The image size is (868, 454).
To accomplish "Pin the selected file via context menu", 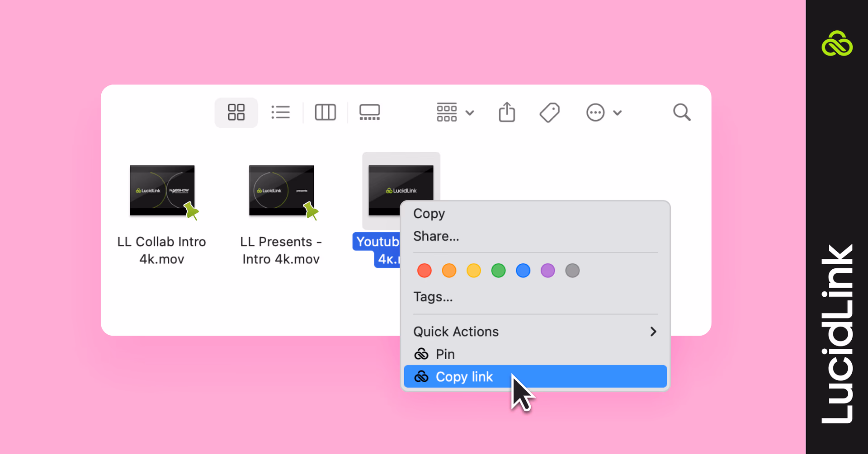I will 445,354.
